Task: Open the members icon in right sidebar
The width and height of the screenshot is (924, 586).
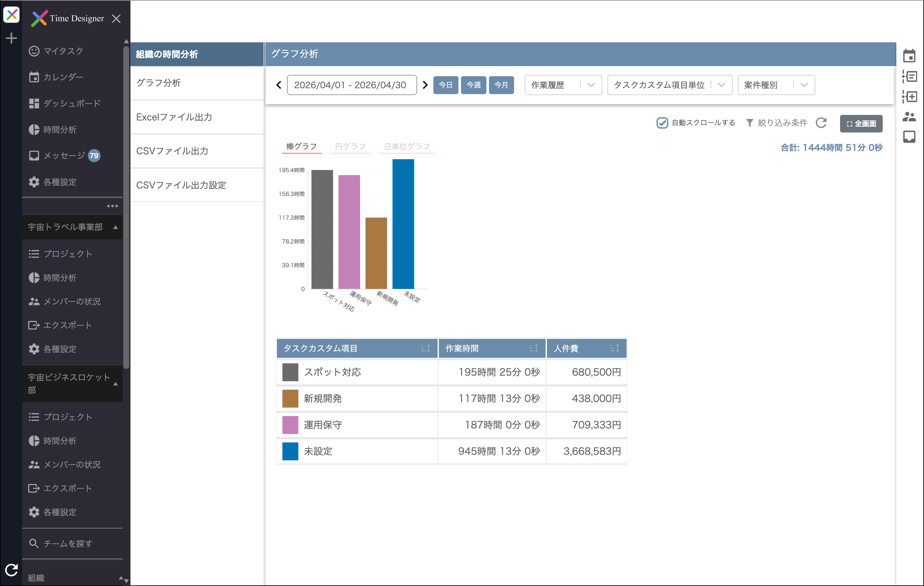Action: tap(909, 117)
